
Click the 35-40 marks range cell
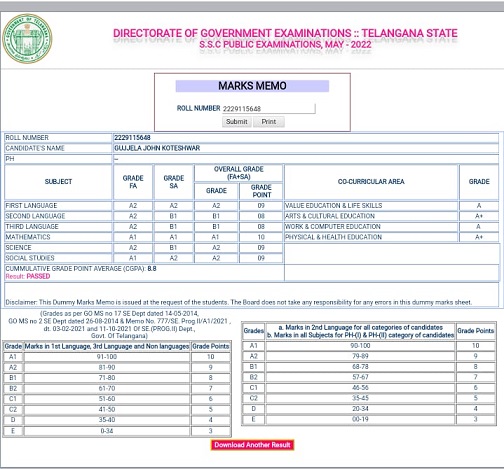[x=107, y=420]
